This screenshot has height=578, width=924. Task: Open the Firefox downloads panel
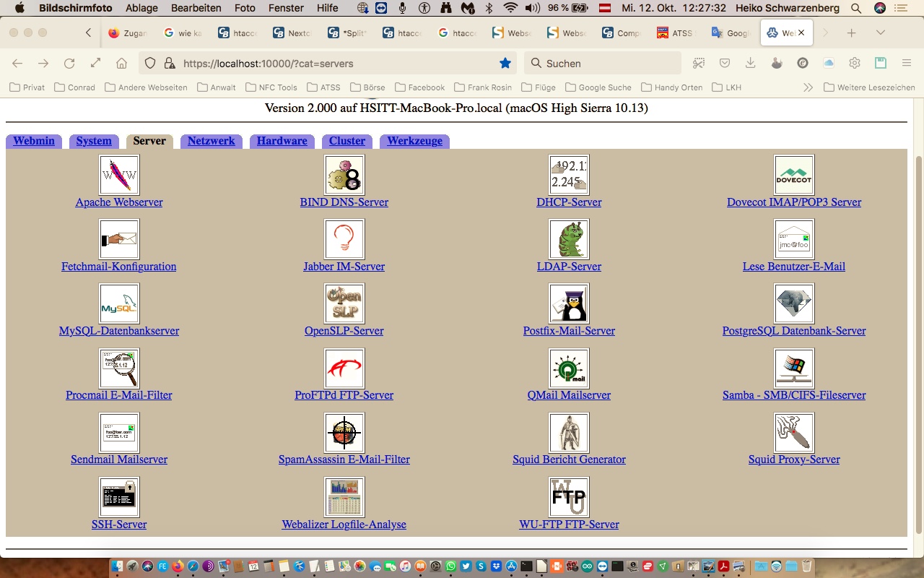(751, 64)
